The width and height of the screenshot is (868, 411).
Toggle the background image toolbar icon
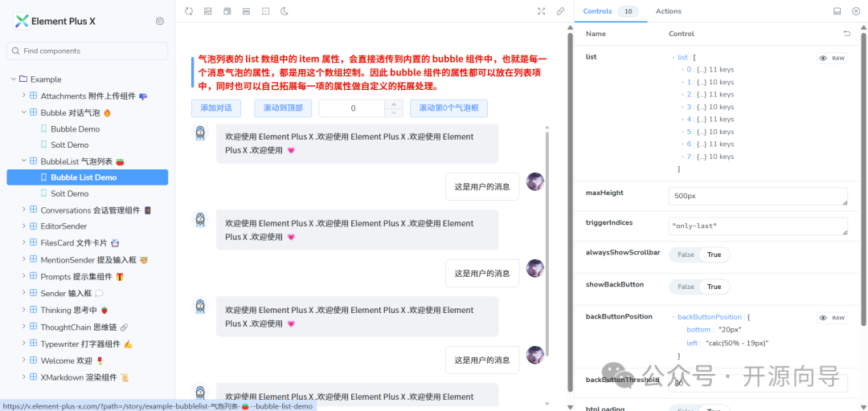207,11
